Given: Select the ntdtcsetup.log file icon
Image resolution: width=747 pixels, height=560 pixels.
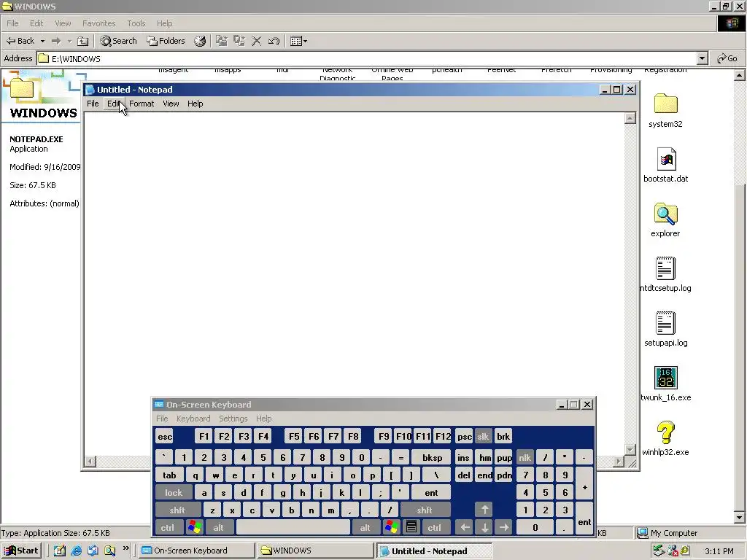Looking at the screenshot, I should [x=665, y=268].
